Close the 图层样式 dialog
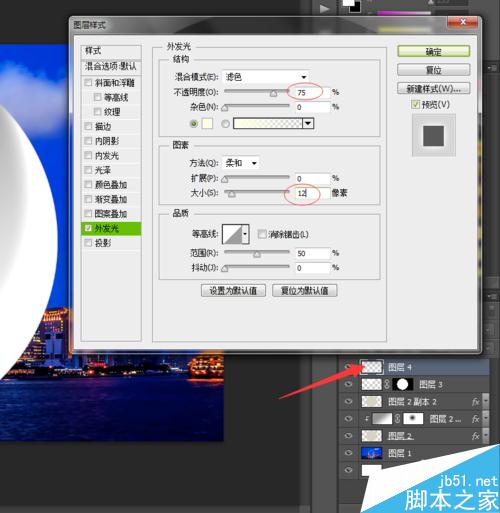Screen dimensions: 500x513 pos(463,22)
